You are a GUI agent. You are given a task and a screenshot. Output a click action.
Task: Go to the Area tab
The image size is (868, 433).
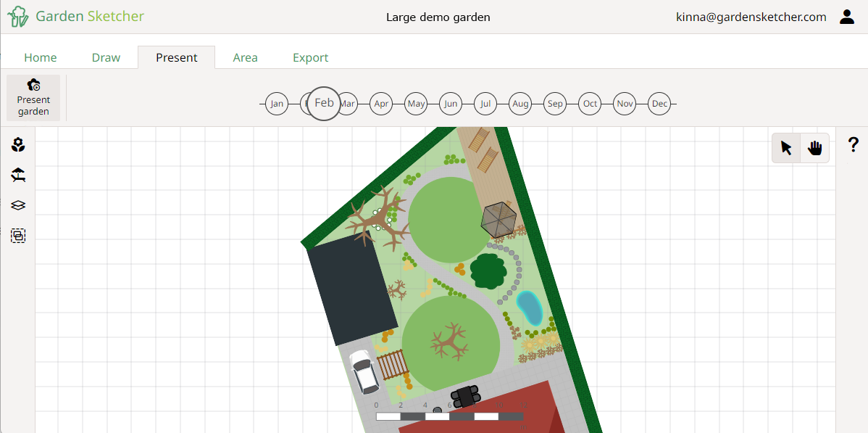point(245,57)
